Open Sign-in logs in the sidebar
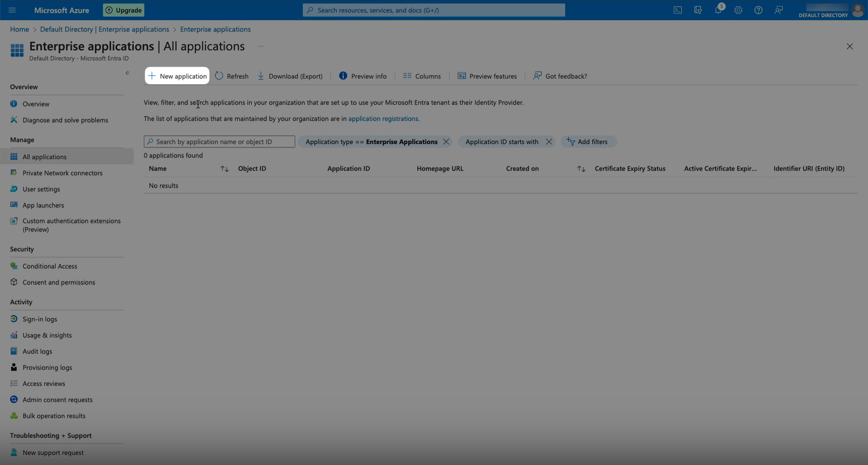Viewport: 868px width, 465px height. pos(39,319)
